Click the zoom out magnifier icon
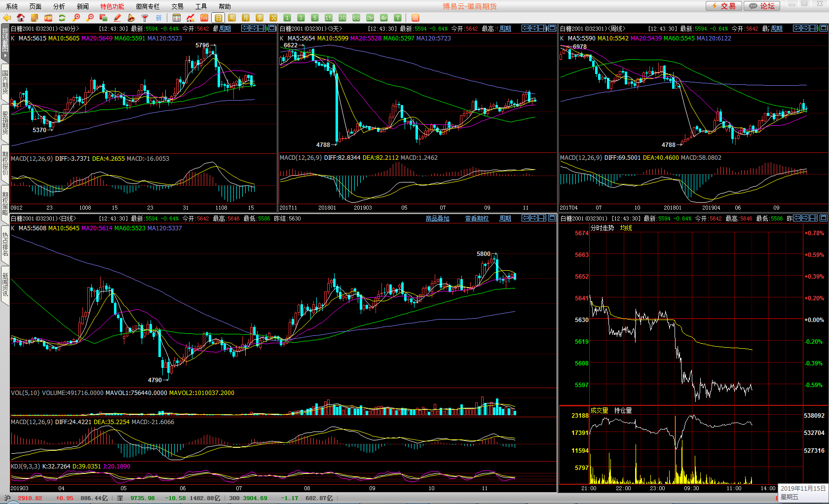Image resolution: width=829 pixels, height=504 pixels. click(90, 18)
